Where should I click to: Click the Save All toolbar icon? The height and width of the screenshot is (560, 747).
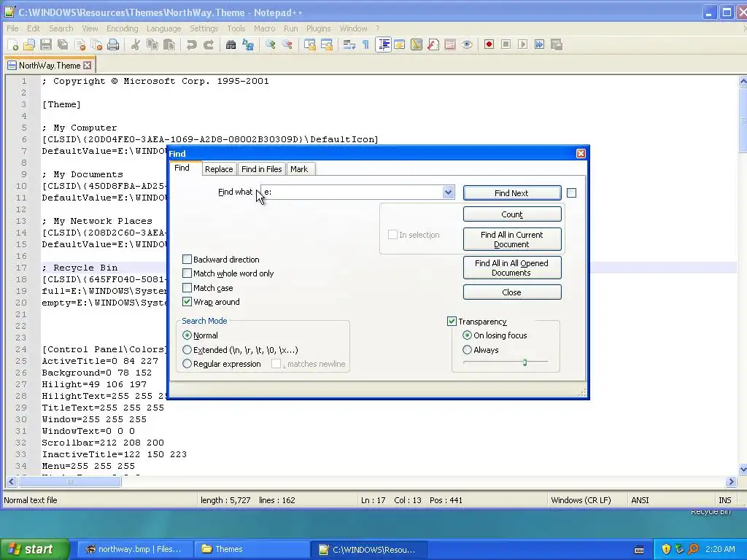(63, 44)
